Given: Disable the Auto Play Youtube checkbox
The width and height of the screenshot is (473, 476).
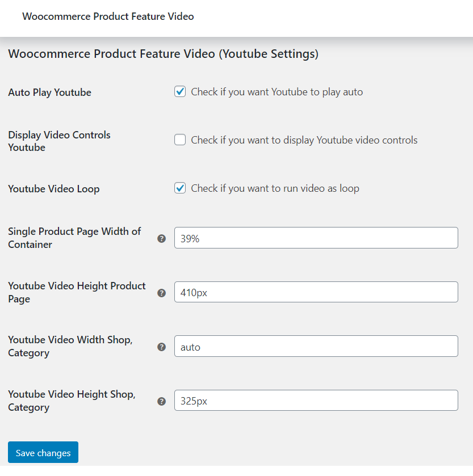Looking at the screenshot, I should tap(179, 91).
